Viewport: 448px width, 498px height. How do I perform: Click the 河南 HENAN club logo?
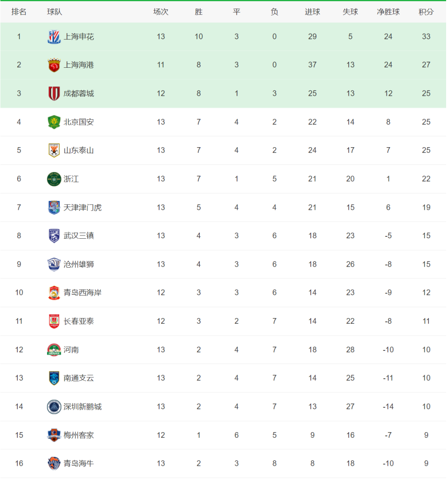click(x=54, y=350)
